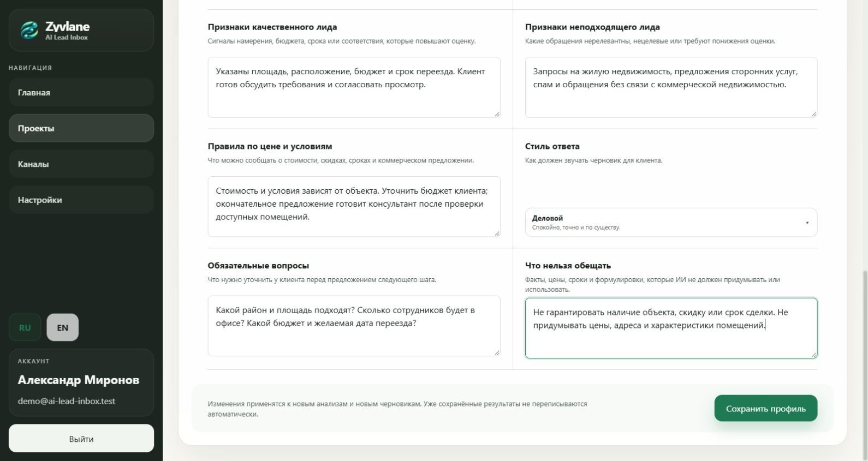Click the account name Александр Миронов
Viewport: 868px width, 461px height.
pyautogui.click(x=79, y=380)
